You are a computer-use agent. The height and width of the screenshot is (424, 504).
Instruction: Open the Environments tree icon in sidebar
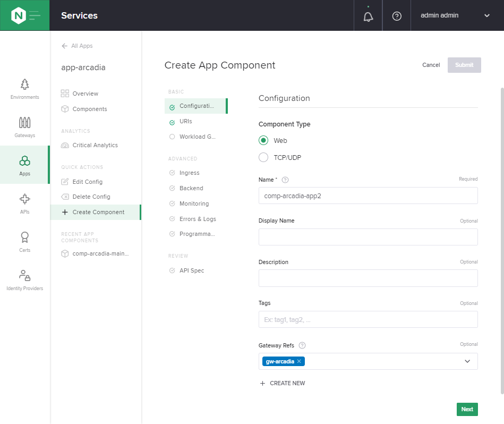point(25,84)
